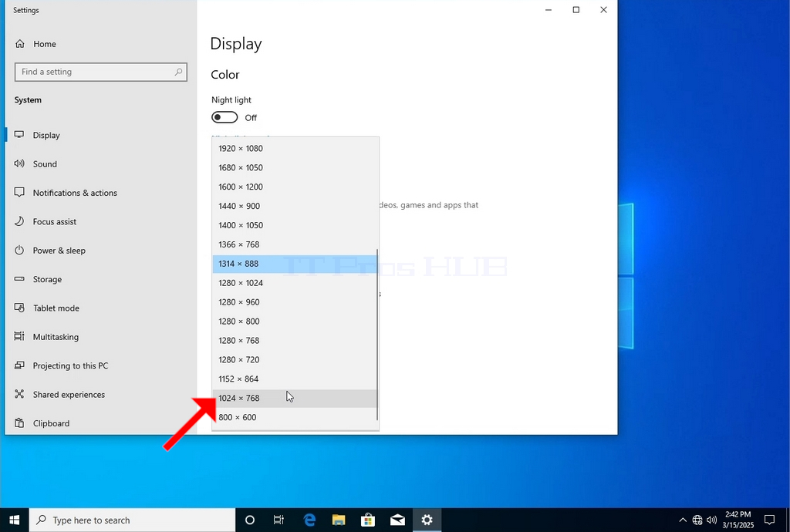Image resolution: width=790 pixels, height=532 pixels.
Task: Open the Action Center notifications icon
Action: (769, 520)
